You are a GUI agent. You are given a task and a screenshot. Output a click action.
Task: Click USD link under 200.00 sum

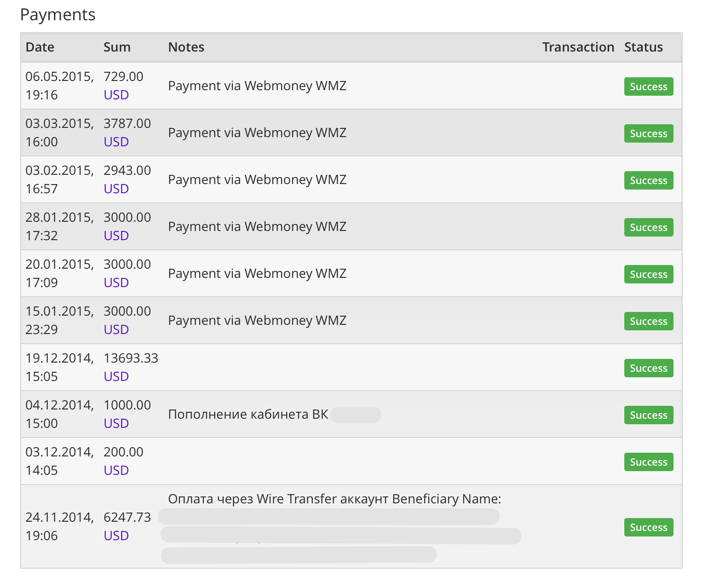click(x=116, y=470)
